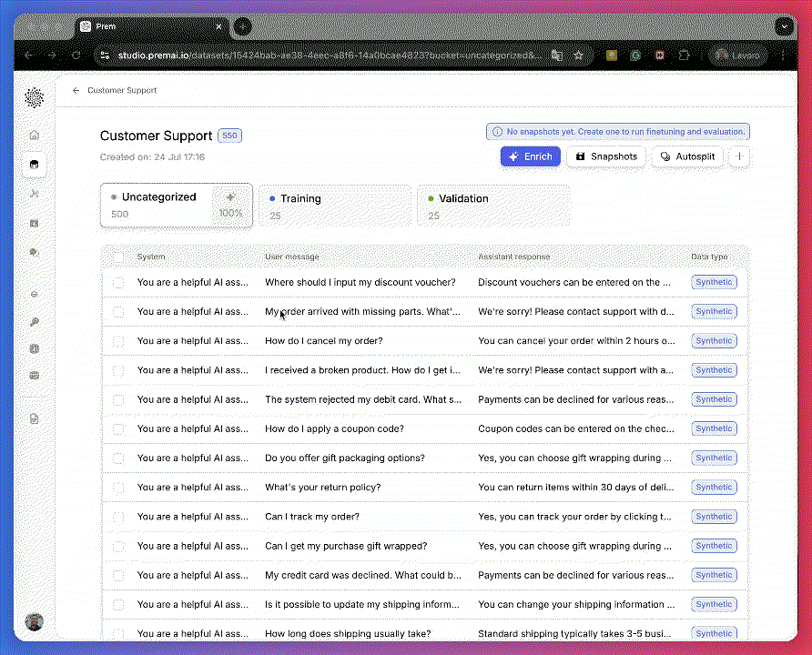Close the Prem browser tab
This screenshot has width=812, height=655.
(x=219, y=26)
